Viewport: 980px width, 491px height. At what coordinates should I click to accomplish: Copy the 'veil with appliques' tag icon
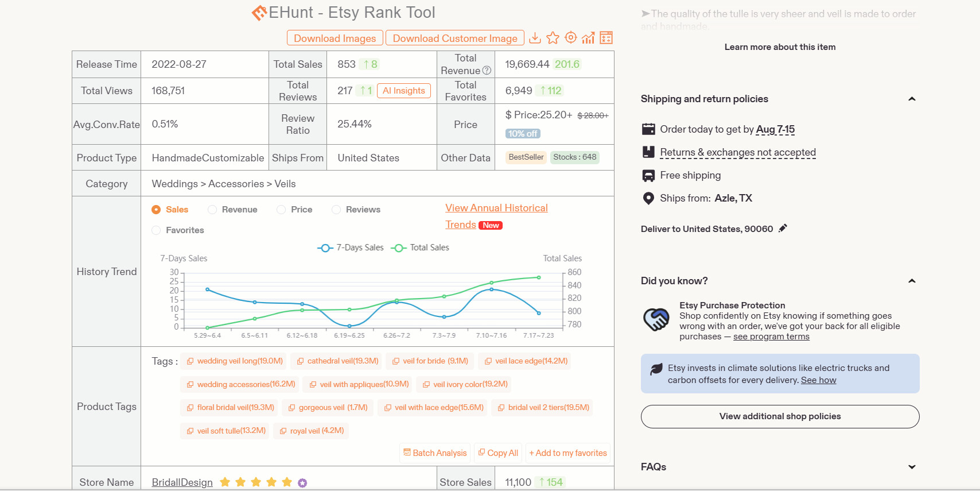pos(313,385)
